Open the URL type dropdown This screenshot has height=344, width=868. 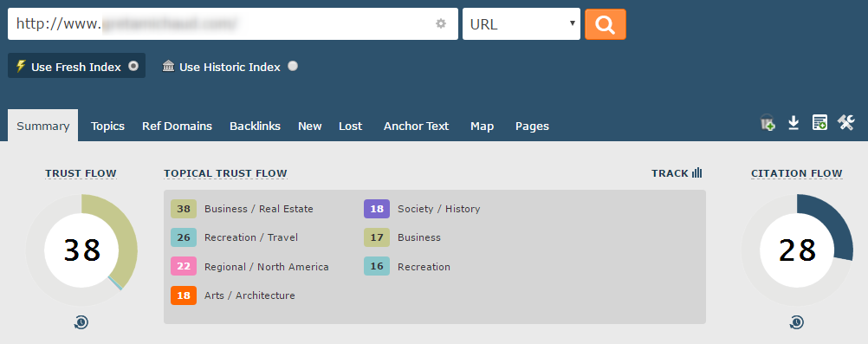[x=521, y=23]
